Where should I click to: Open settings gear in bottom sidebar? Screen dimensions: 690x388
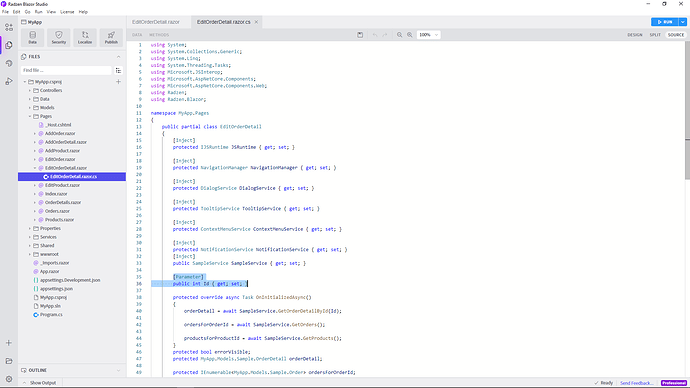(x=9, y=379)
